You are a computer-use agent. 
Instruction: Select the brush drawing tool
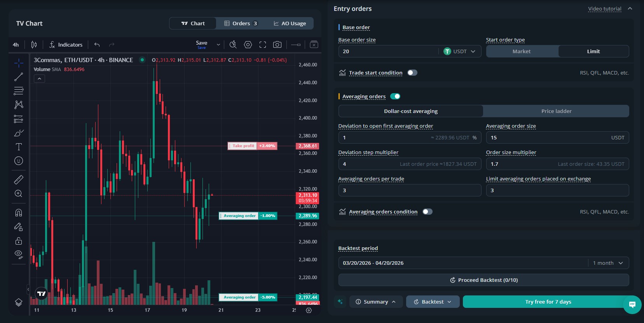[19, 133]
